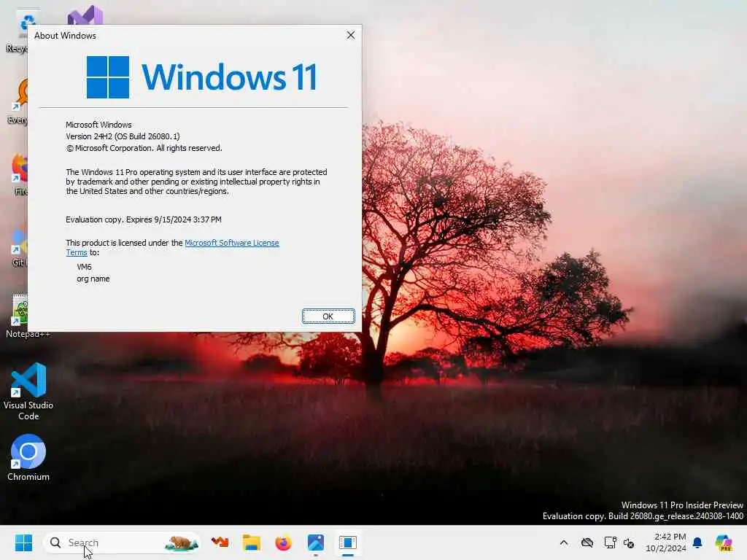Click the 'org name' text
The width and height of the screenshot is (747, 560).
(x=93, y=279)
